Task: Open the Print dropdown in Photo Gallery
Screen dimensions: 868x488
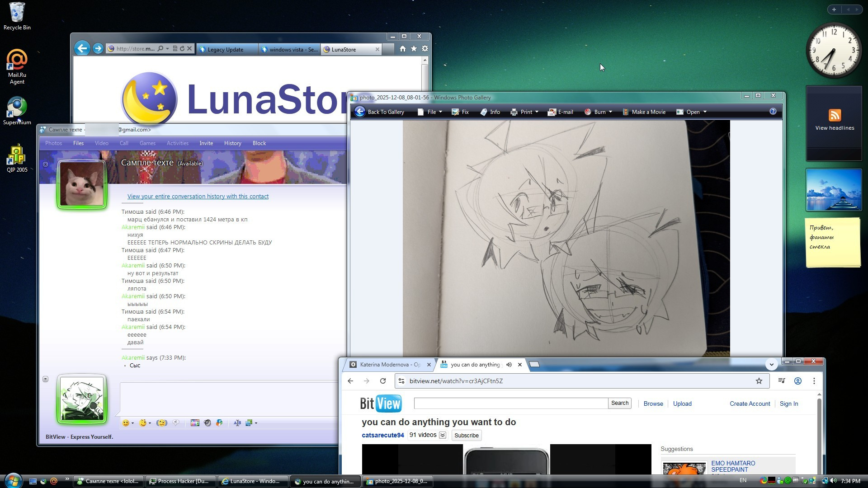Action: click(537, 112)
